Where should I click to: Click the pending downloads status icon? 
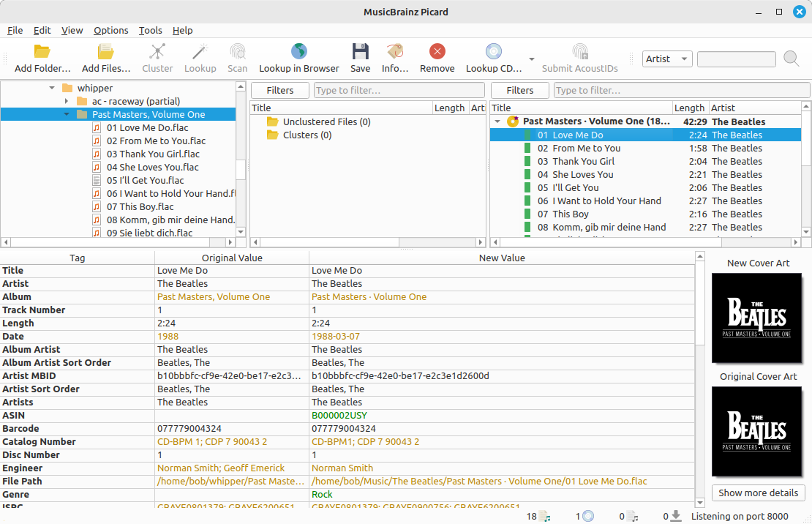click(676, 516)
